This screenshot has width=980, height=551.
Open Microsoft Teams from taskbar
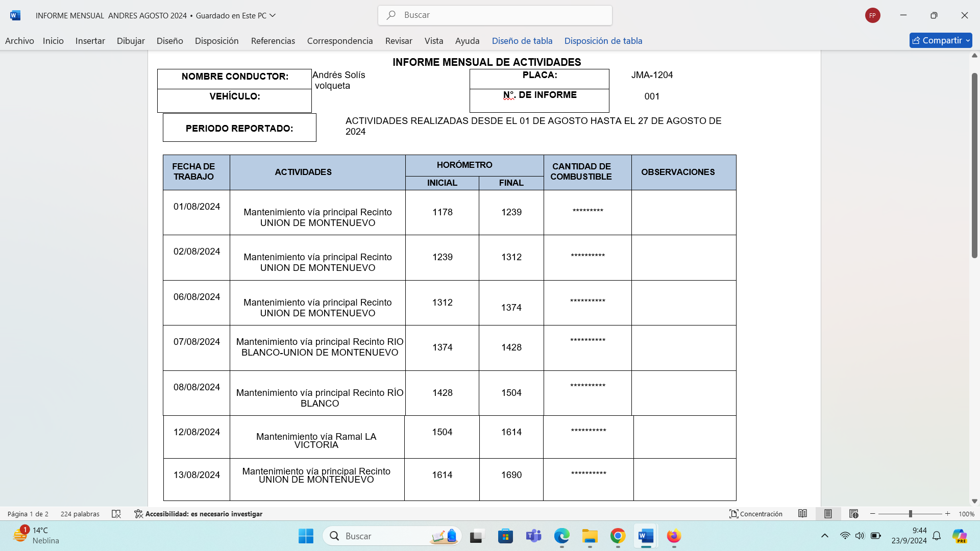533,536
